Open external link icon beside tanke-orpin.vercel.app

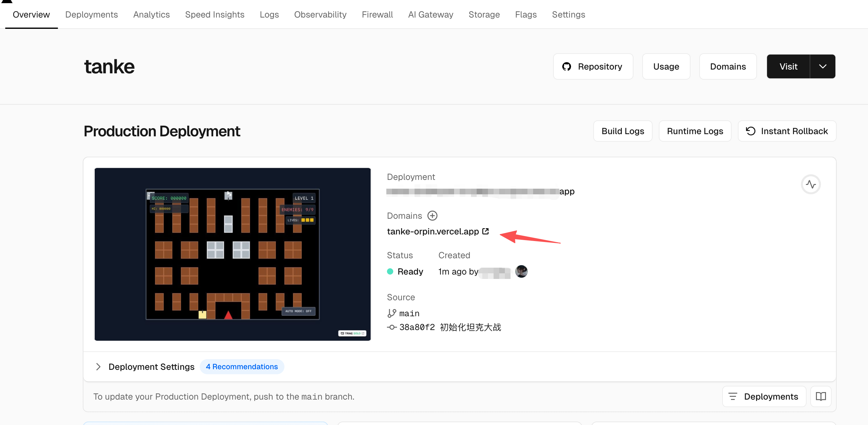click(x=485, y=231)
